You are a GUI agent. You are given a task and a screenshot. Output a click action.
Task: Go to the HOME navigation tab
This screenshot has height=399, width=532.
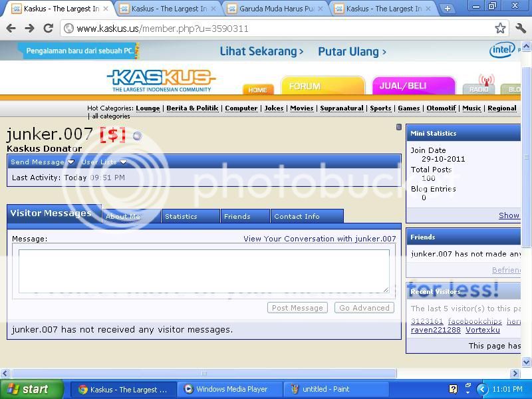258,90
